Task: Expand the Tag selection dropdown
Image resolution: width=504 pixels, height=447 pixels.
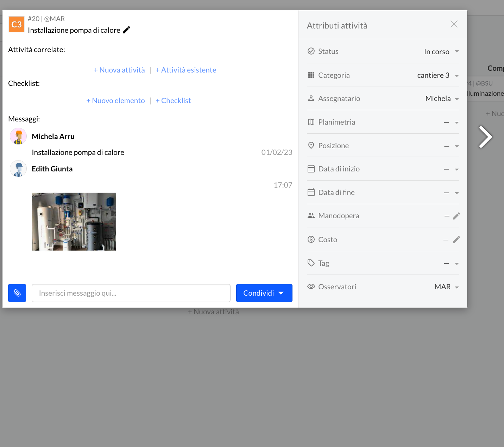Action: (451, 264)
